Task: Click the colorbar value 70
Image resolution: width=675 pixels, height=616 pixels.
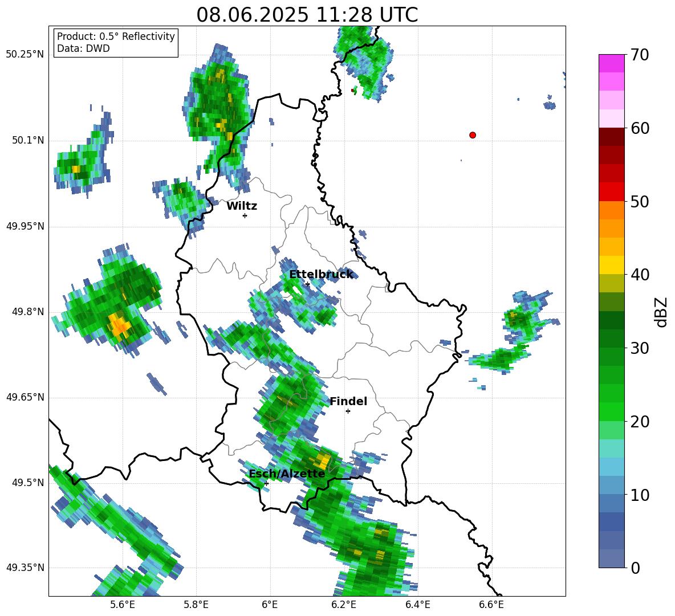Action: [640, 55]
